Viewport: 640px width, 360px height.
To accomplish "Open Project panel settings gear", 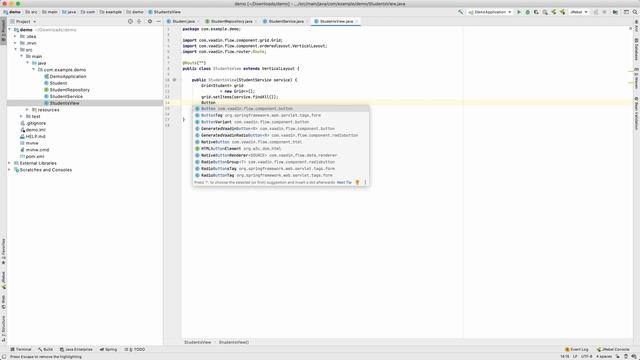I will (150, 21).
